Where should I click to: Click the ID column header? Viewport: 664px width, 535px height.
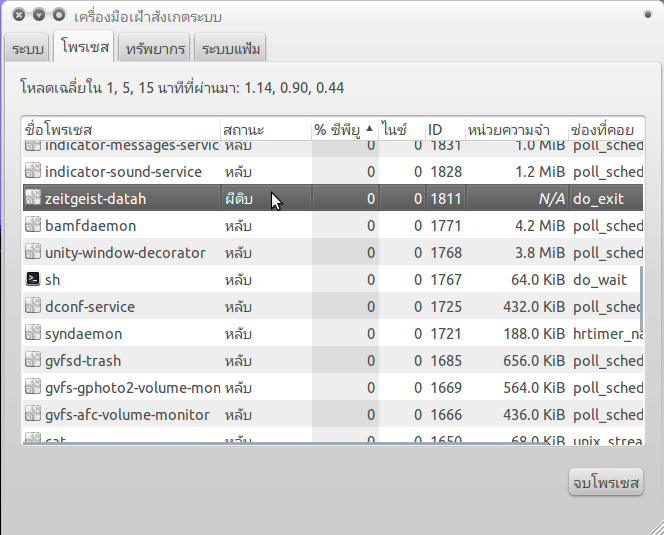click(443, 130)
